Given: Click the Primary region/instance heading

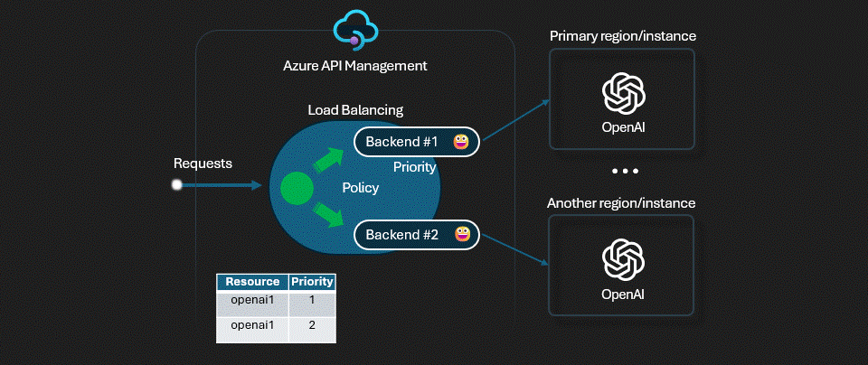Looking at the screenshot, I should pyautogui.click(x=623, y=36).
